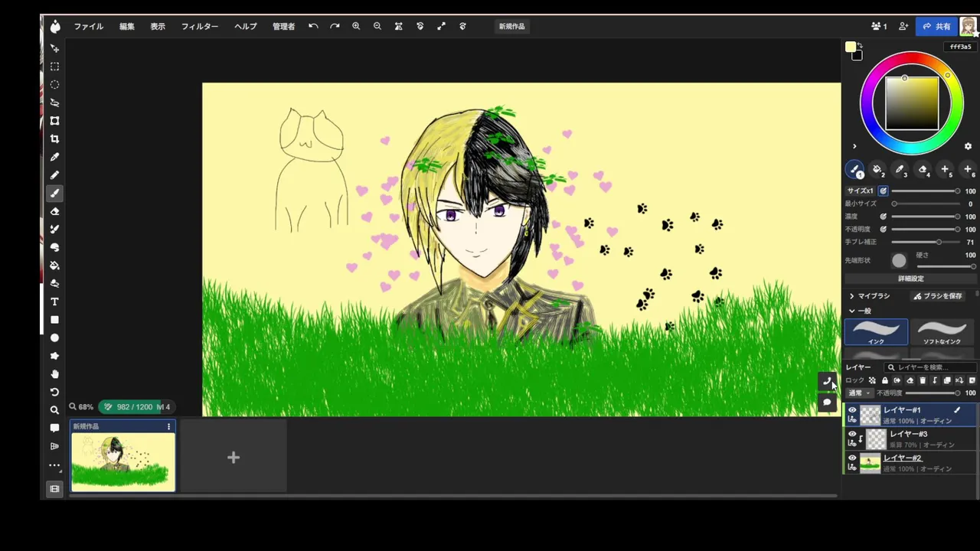Open the 新規作品 thumbnail options menu
Image resolution: width=980 pixels, height=551 pixels.
click(168, 426)
